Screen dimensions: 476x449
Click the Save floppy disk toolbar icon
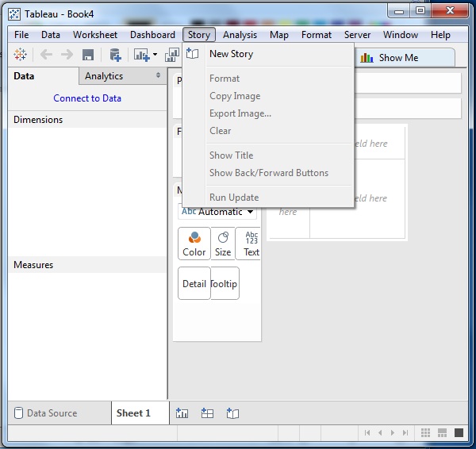click(x=88, y=55)
